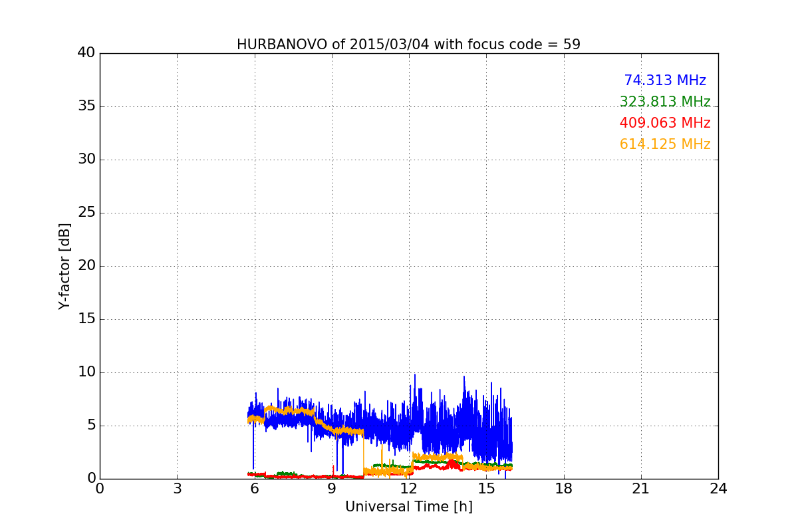Screen dimensions: 798x532
Task: Click the y-axis tick label 30
Action: [86, 160]
